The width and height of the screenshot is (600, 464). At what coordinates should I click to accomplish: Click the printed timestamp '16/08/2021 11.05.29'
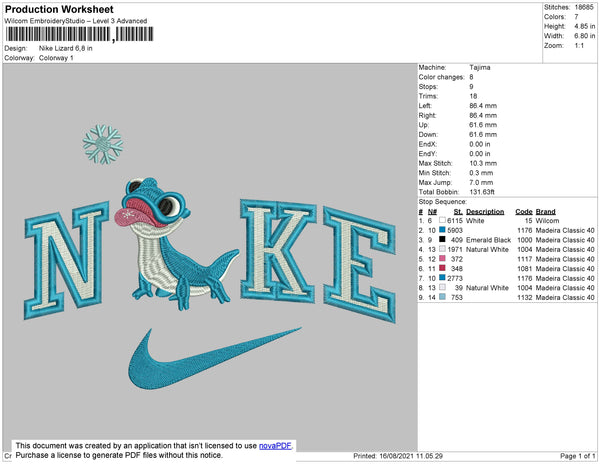pos(411,456)
